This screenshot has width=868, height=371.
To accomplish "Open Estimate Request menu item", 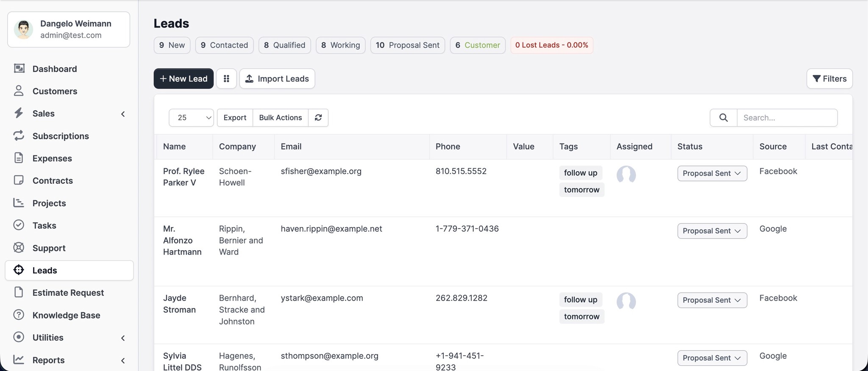I will coord(69,293).
